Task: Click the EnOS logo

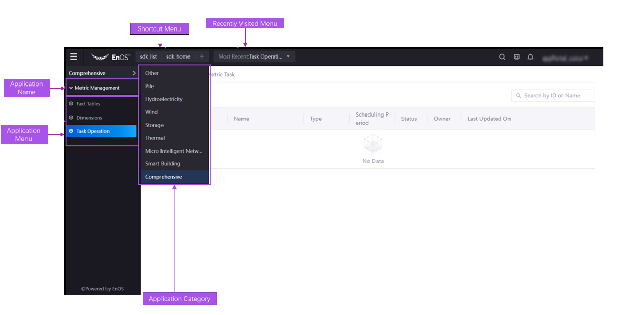Action: 111,57
